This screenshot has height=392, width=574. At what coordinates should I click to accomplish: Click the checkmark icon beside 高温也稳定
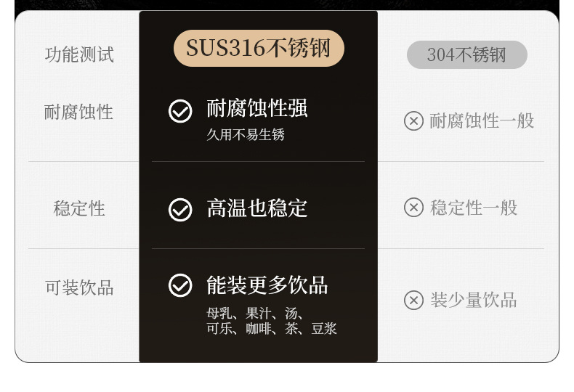click(x=180, y=210)
